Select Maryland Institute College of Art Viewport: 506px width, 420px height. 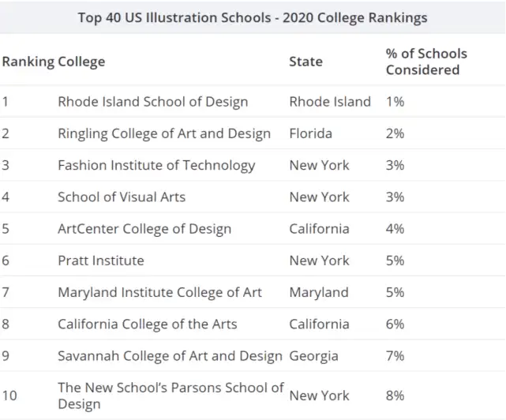(159, 292)
